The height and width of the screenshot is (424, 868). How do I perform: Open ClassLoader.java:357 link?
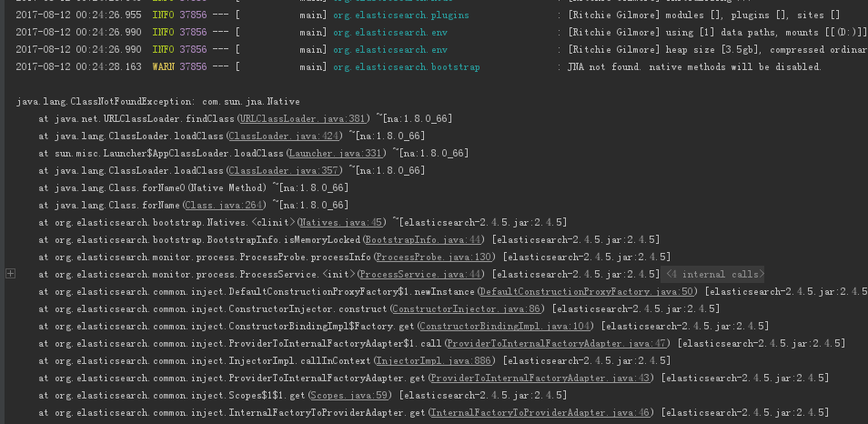[x=286, y=170]
